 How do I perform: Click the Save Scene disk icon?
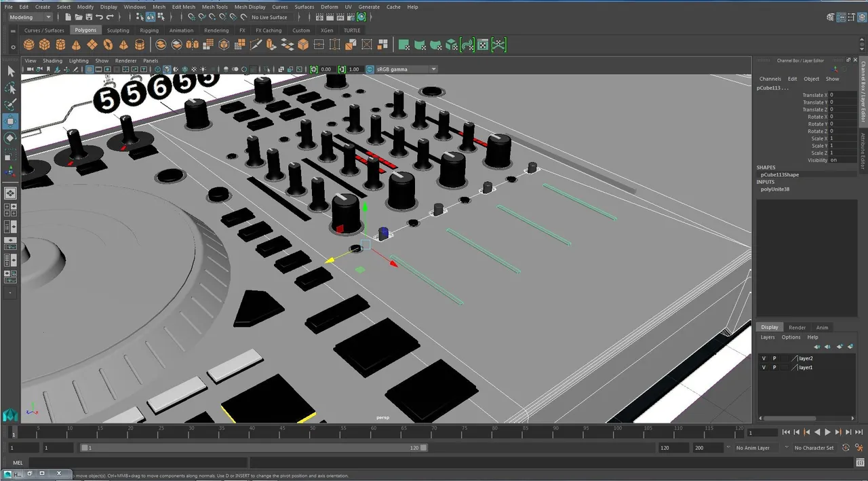click(x=90, y=17)
